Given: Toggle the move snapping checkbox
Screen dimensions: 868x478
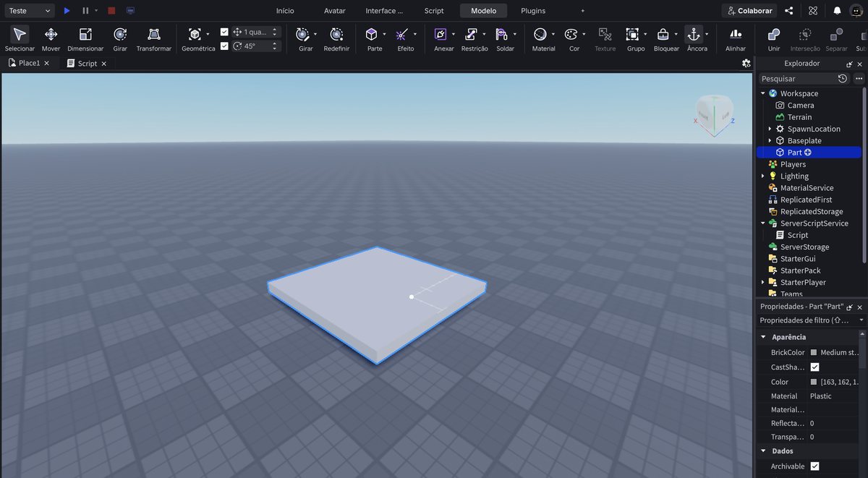Looking at the screenshot, I should 224,32.
